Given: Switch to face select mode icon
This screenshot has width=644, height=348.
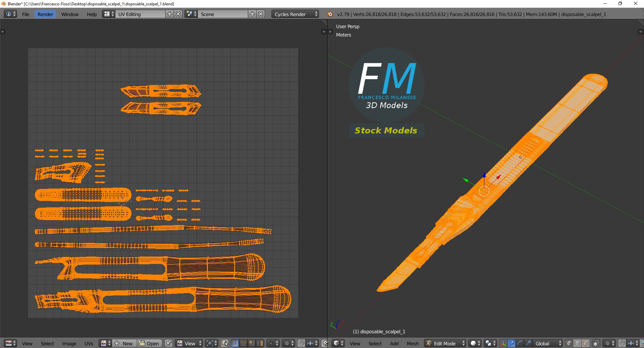Looking at the screenshot, I should point(586,343).
